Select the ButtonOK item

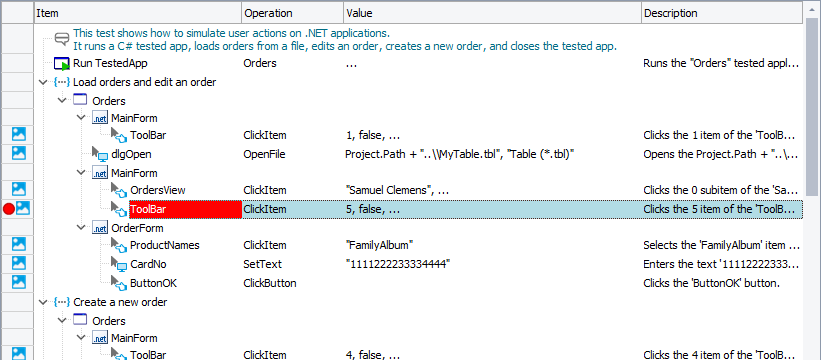(153, 283)
